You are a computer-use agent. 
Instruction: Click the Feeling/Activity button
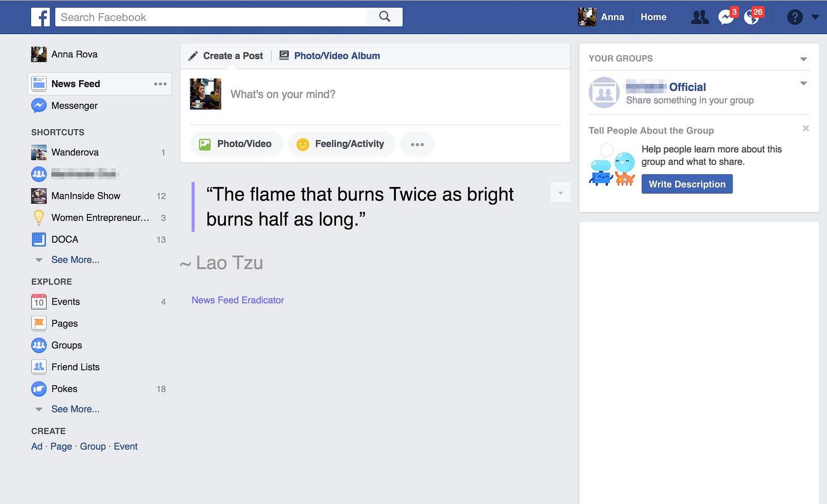(341, 144)
